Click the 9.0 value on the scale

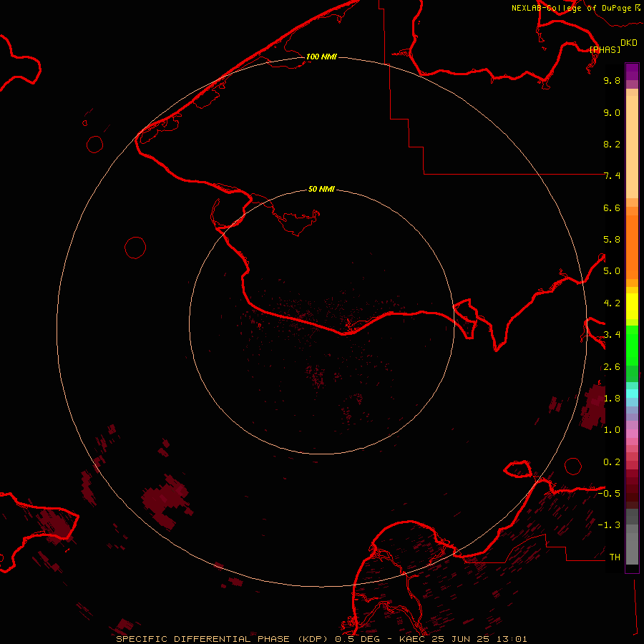point(612,112)
